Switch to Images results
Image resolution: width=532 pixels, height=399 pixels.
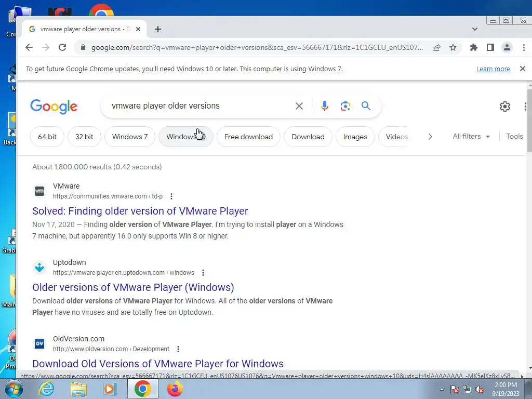355,137
